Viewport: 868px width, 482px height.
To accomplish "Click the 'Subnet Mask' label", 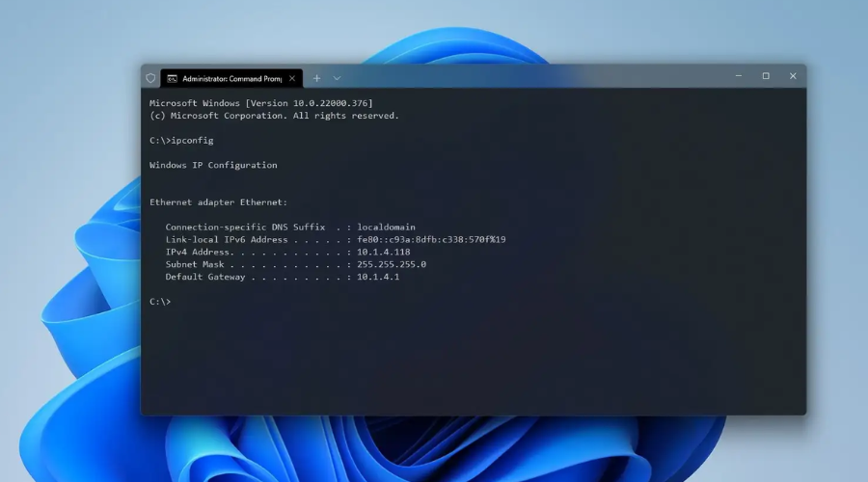I will coord(194,264).
